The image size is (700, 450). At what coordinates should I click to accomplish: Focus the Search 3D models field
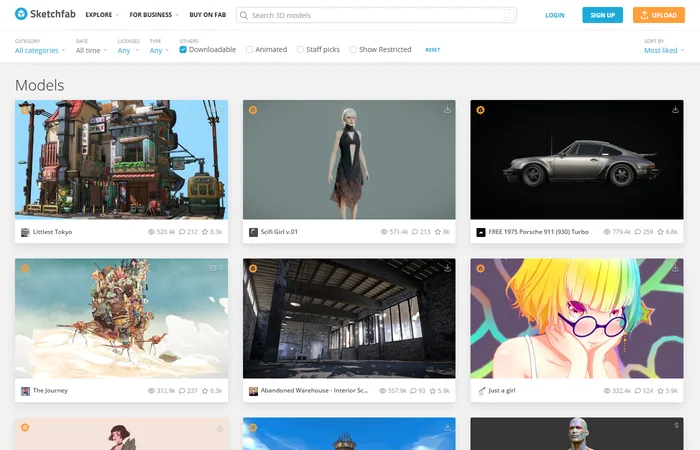pyautogui.click(x=376, y=15)
